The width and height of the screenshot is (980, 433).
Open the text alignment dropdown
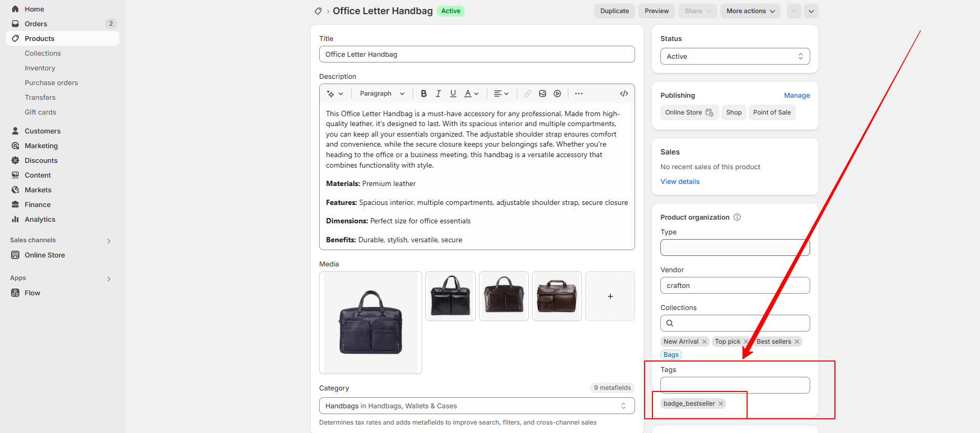[502, 94]
